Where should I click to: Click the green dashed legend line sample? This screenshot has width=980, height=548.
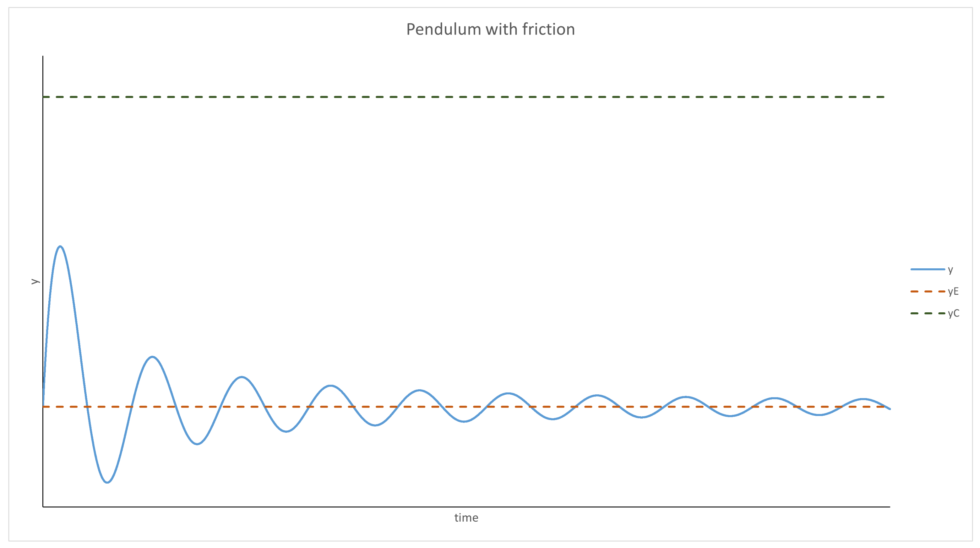pyautogui.click(x=927, y=313)
